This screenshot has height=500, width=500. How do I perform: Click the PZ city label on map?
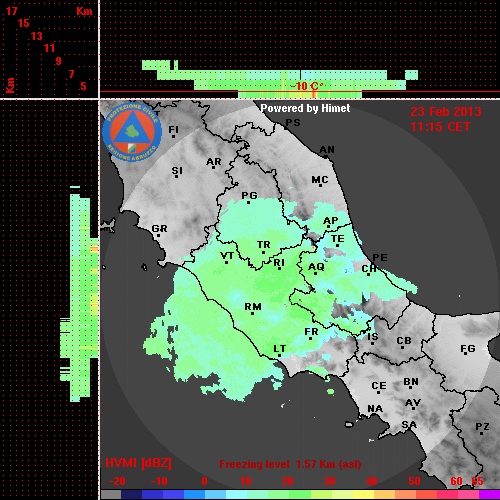(x=482, y=427)
